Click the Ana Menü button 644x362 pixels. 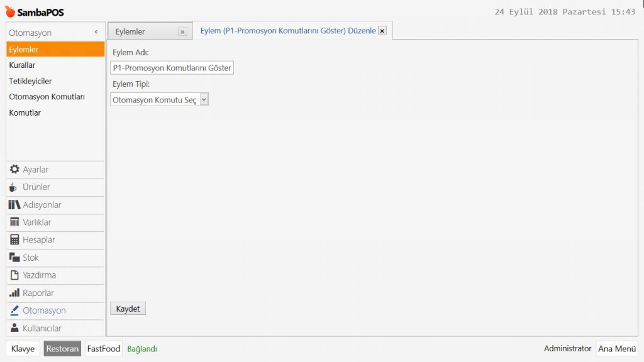click(616, 349)
